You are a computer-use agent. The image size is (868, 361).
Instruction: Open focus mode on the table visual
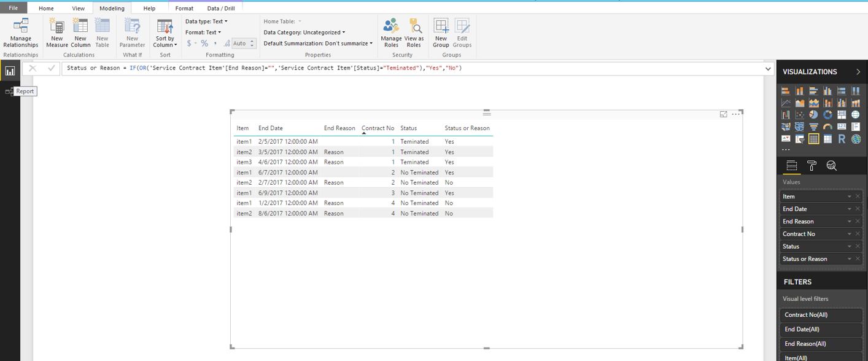[x=723, y=114]
